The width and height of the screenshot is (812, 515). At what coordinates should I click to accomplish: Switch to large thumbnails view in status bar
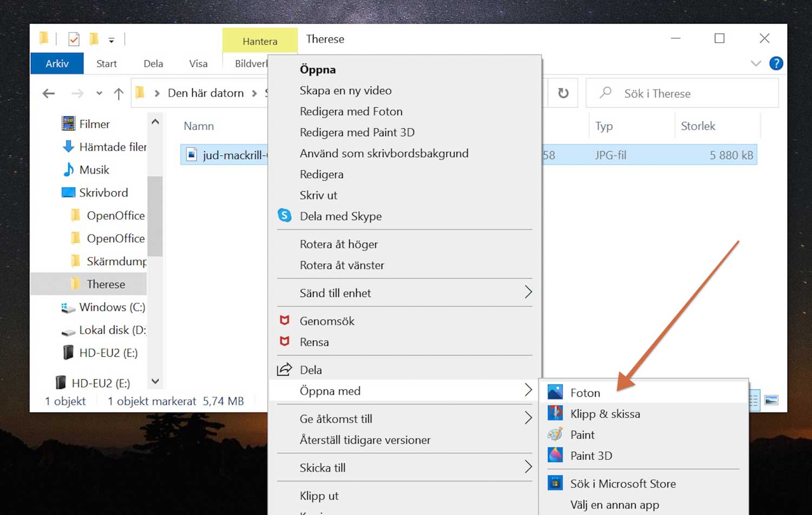[x=771, y=400]
